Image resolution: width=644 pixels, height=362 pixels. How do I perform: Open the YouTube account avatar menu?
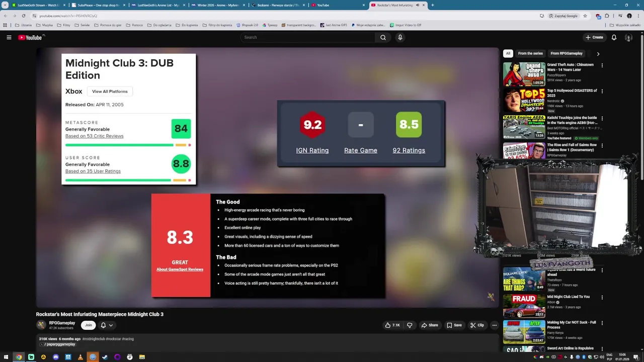(628, 37)
